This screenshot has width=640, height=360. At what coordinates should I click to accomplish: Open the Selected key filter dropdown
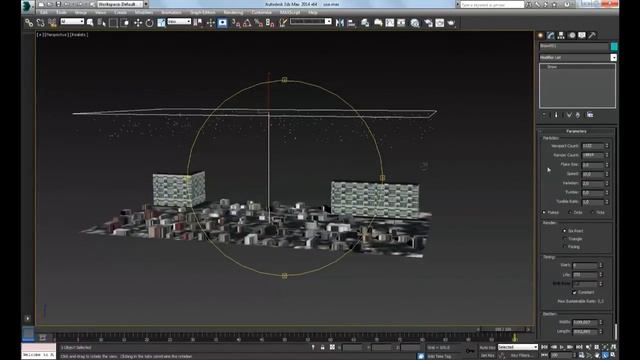click(518, 347)
